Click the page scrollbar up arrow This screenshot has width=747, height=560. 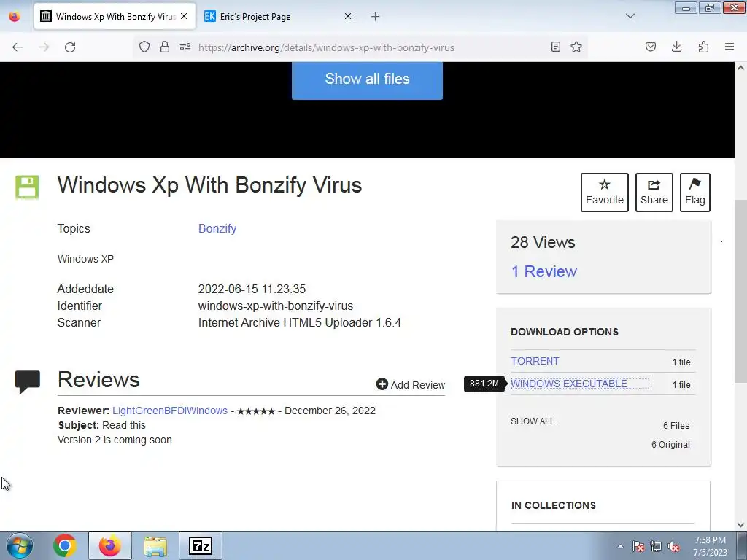tap(741, 68)
